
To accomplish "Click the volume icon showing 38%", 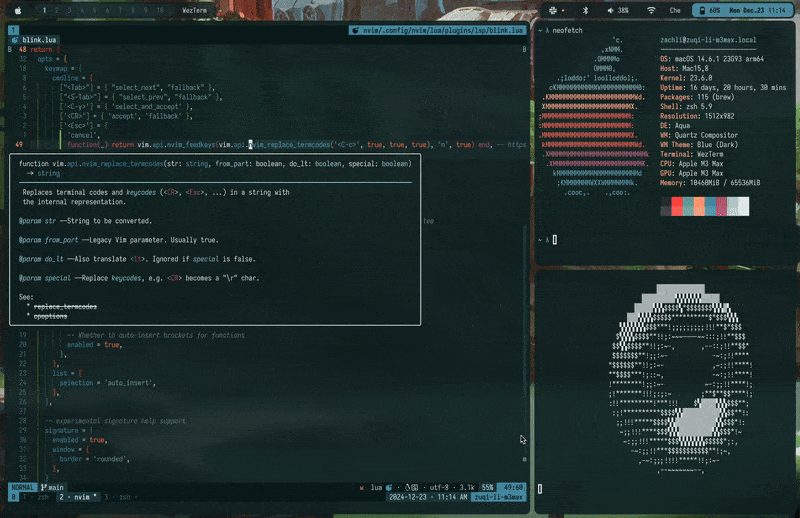I will coord(613,10).
